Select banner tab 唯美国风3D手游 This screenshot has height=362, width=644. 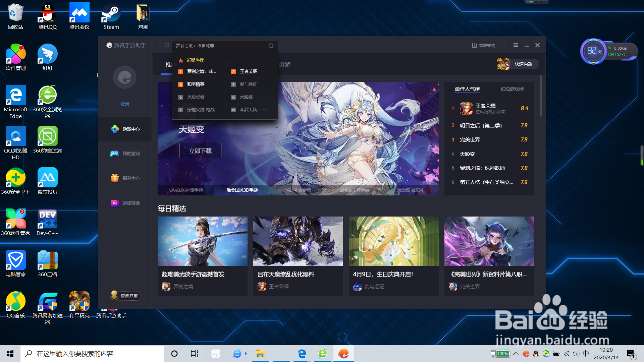pyautogui.click(x=242, y=190)
